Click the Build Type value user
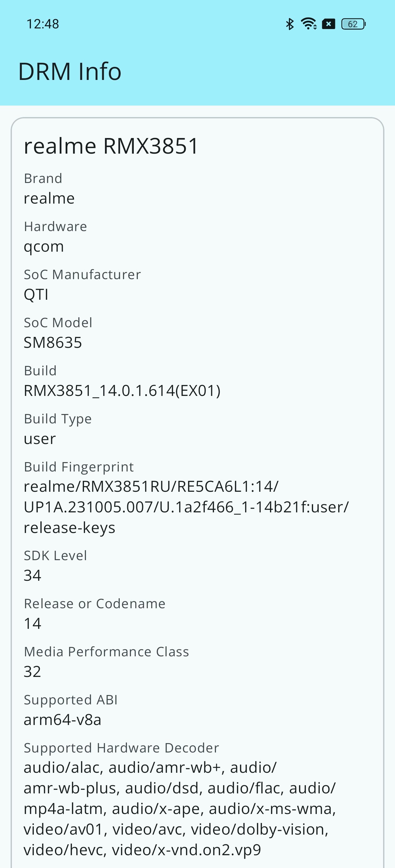395x868 pixels. coord(40,439)
